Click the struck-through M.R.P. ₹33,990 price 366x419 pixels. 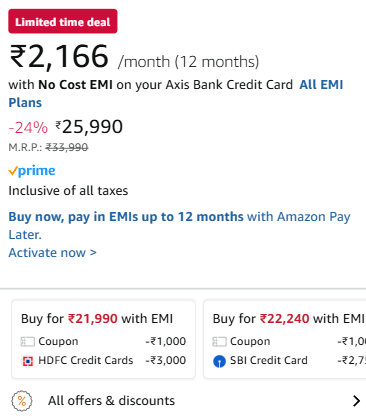coord(67,147)
